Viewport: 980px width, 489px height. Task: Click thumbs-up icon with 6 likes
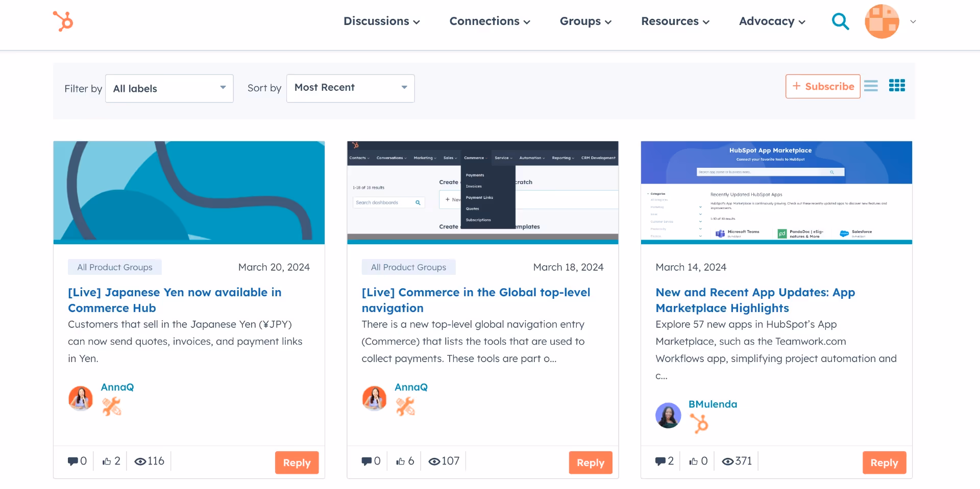401,461
